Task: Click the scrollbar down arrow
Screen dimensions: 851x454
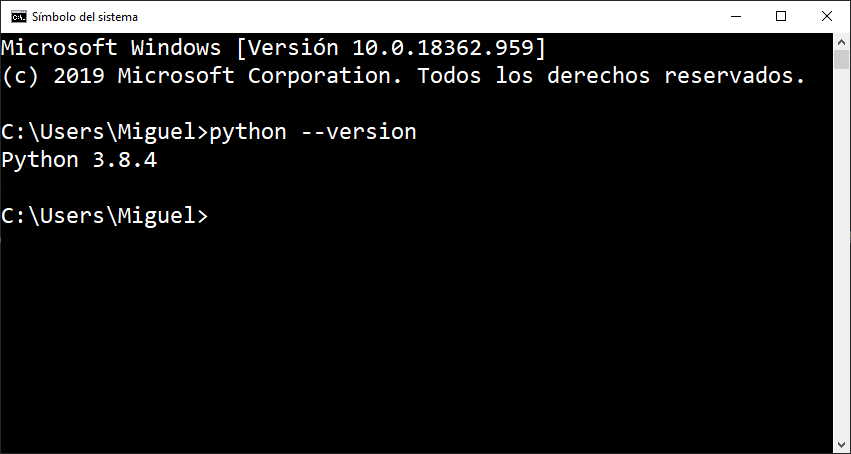Action: [841, 445]
